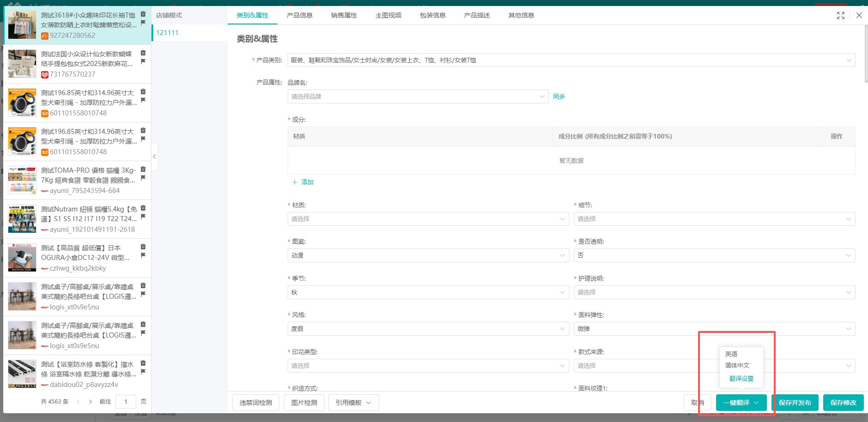Click the page number input field
The image size is (868, 422).
point(126,402)
